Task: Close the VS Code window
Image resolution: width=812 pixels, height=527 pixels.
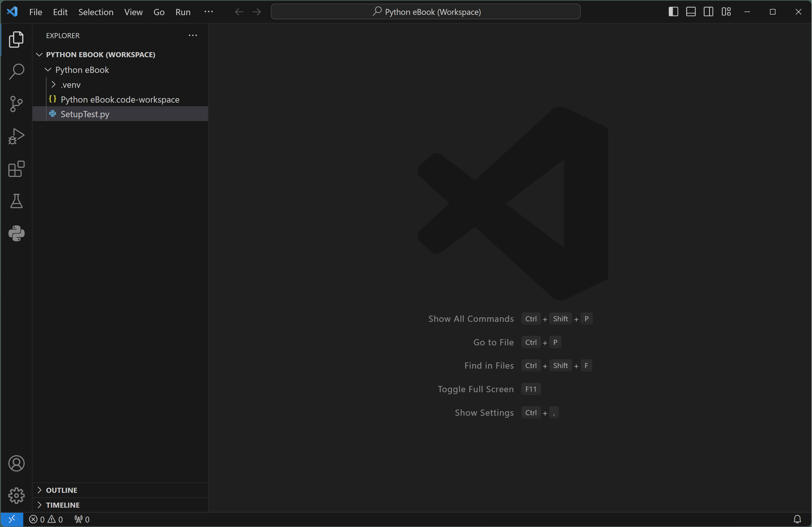Action: point(798,11)
